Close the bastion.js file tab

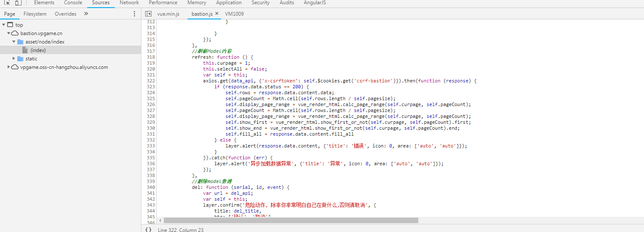click(217, 14)
